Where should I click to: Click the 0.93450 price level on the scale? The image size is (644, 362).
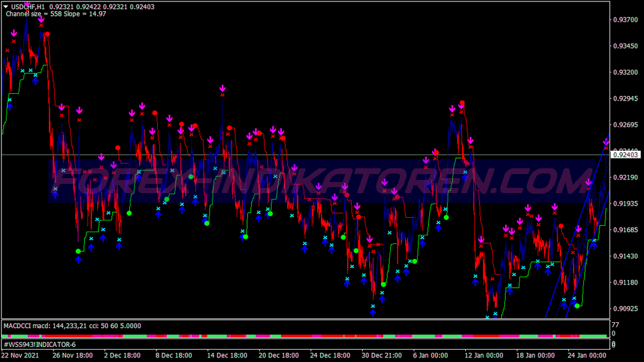(626, 46)
